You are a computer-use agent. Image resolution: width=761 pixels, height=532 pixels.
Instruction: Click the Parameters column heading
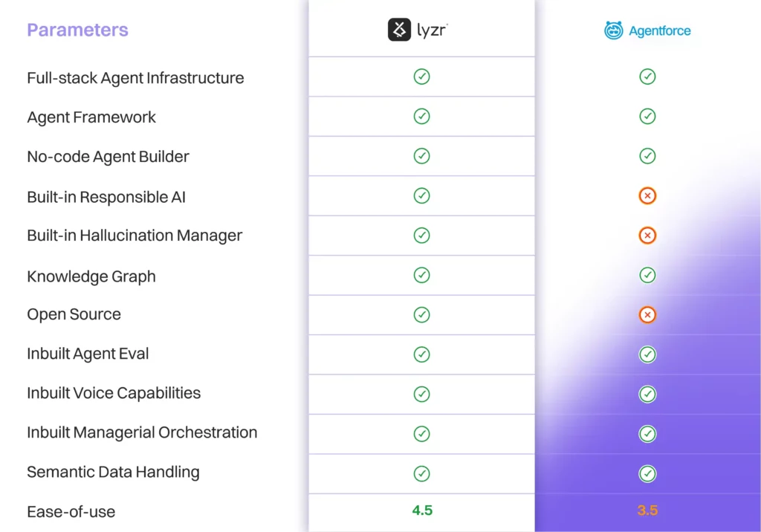pos(77,30)
